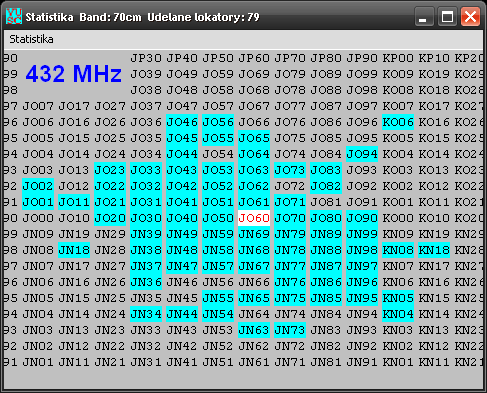Select highlighted locator JO82
This screenshot has height=393, width=487.
point(326,186)
